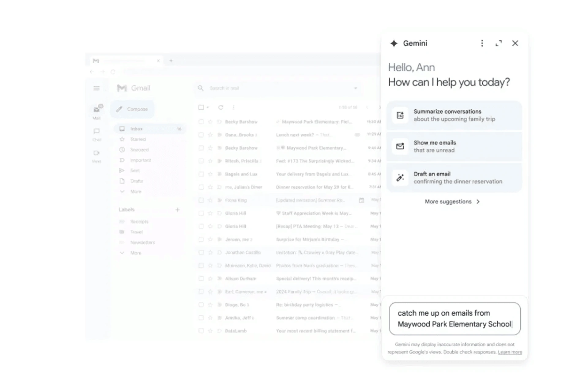The image size is (588, 392).
Task: Choose Draft an email suggestion
Action: [454, 178]
